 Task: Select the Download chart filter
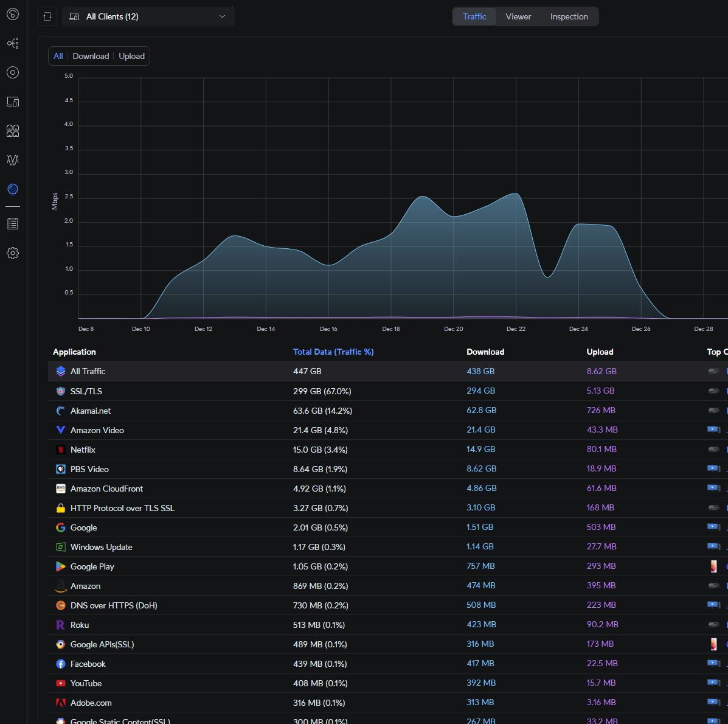tap(91, 56)
